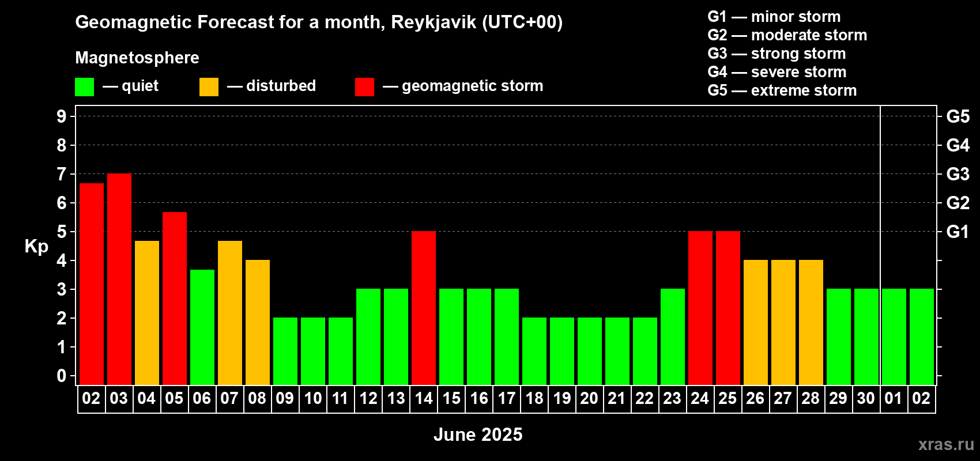Click the date label 13 on the axis
Screen dimensions: 980x461
pos(396,399)
